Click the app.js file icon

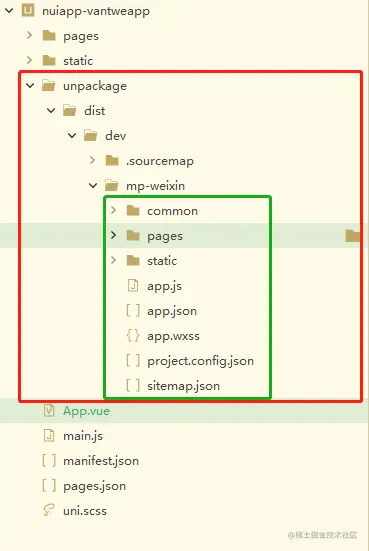(x=132, y=285)
